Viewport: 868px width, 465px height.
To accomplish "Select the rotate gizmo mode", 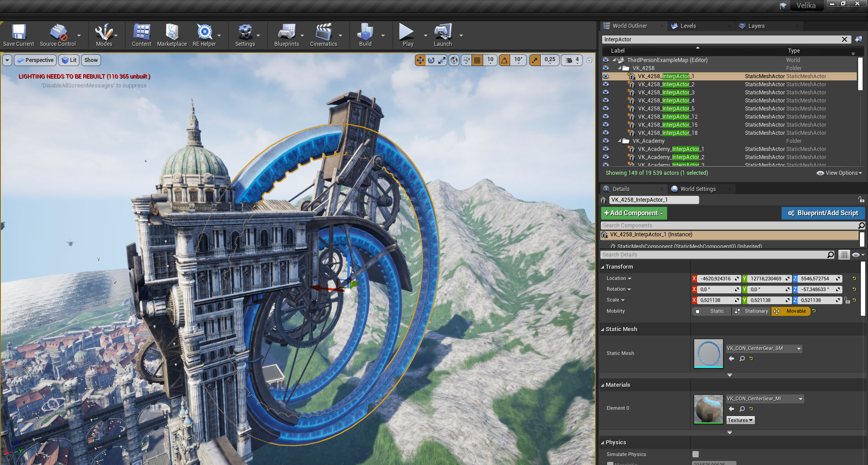I will [431, 60].
